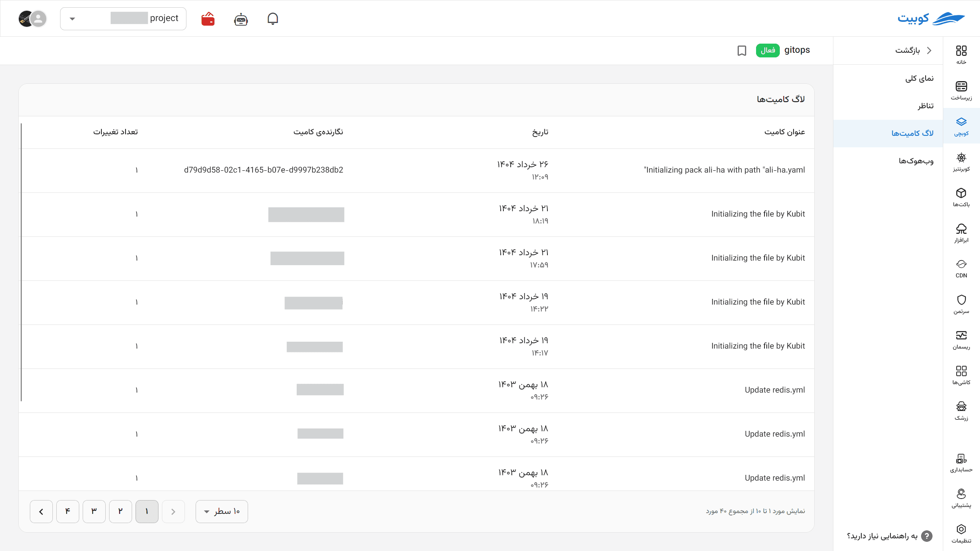Open Zereshk (زرشک) section
The width and height of the screenshot is (980, 551).
[x=961, y=411]
